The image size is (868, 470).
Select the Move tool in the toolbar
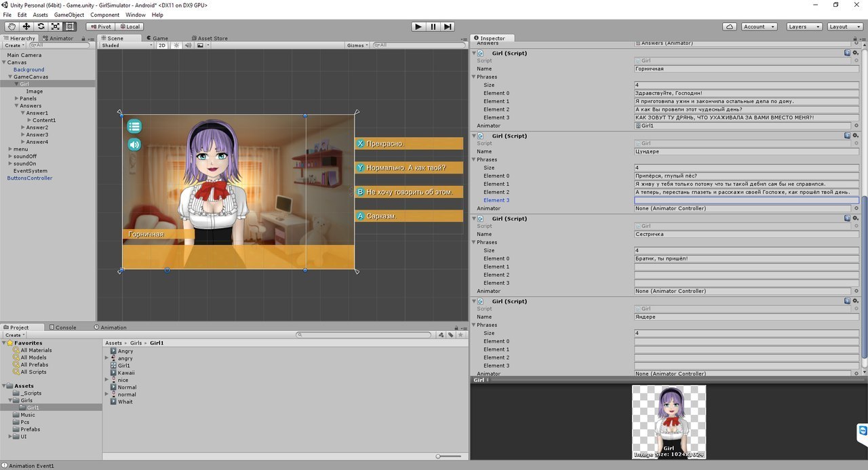[26, 26]
